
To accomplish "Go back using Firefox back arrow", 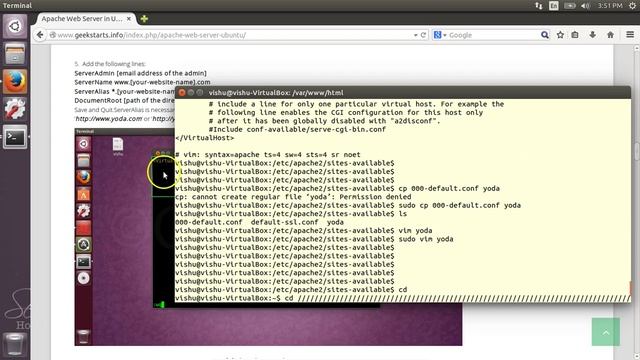I will [40, 35].
